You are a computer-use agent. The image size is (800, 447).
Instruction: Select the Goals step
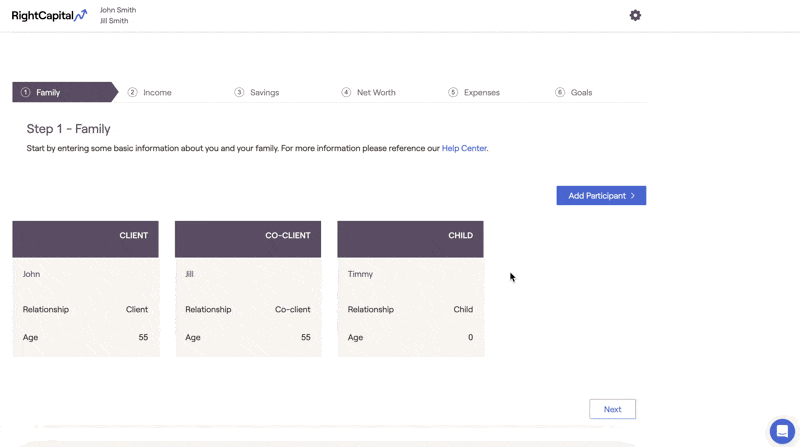click(x=581, y=92)
